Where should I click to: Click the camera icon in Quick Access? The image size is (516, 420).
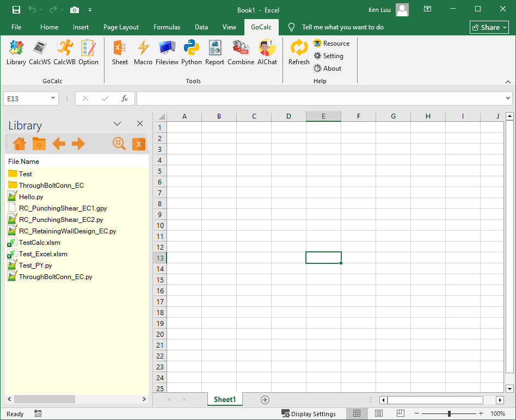coord(75,10)
